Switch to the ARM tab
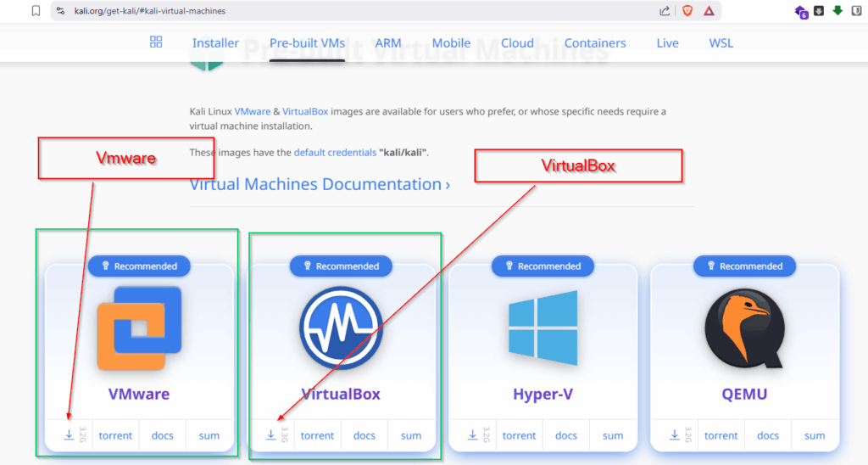 click(388, 42)
